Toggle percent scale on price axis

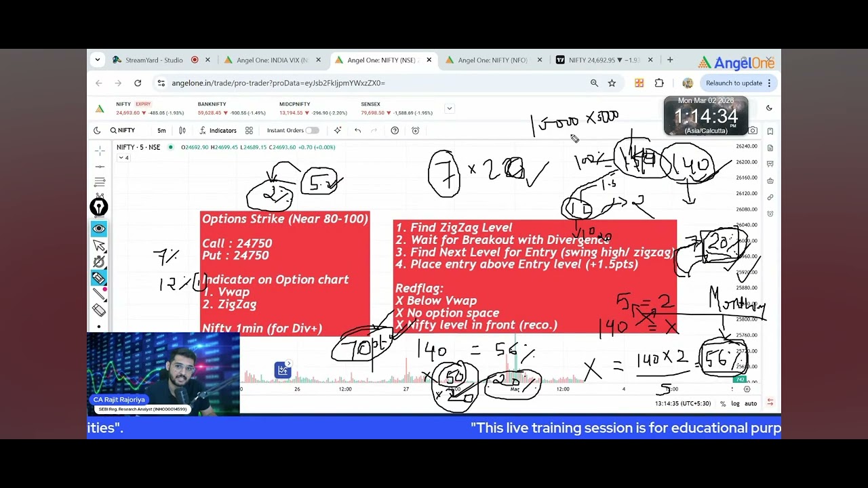click(x=723, y=403)
